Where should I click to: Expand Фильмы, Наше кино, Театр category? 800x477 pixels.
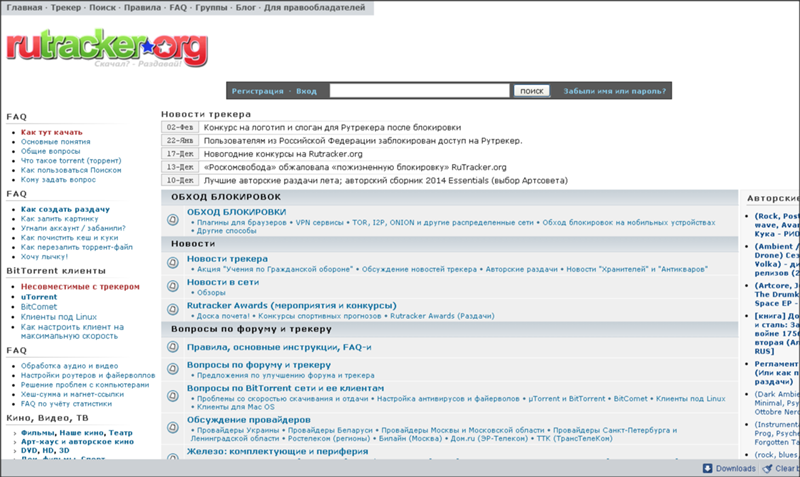click(77, 433)
